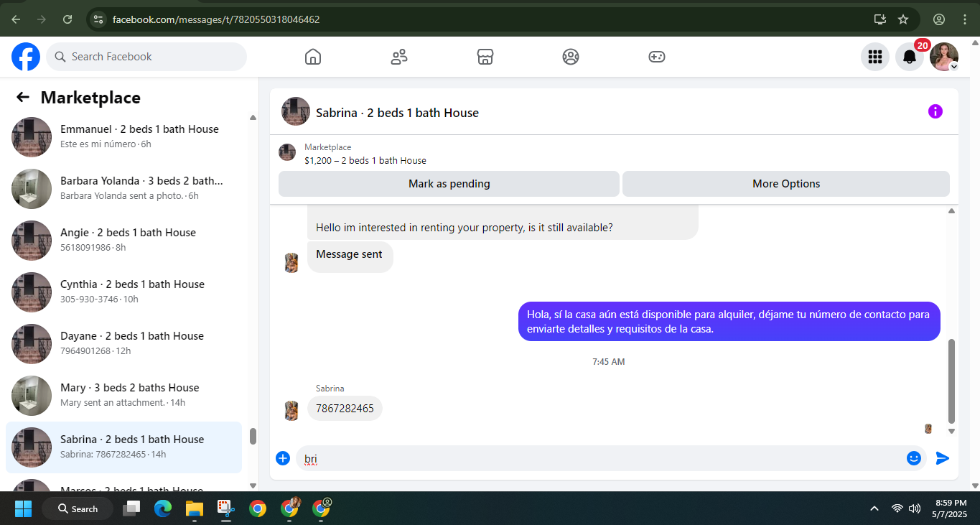View site information icon in address bar
This screenshot has width=980, height=525.
coord(98,19)
